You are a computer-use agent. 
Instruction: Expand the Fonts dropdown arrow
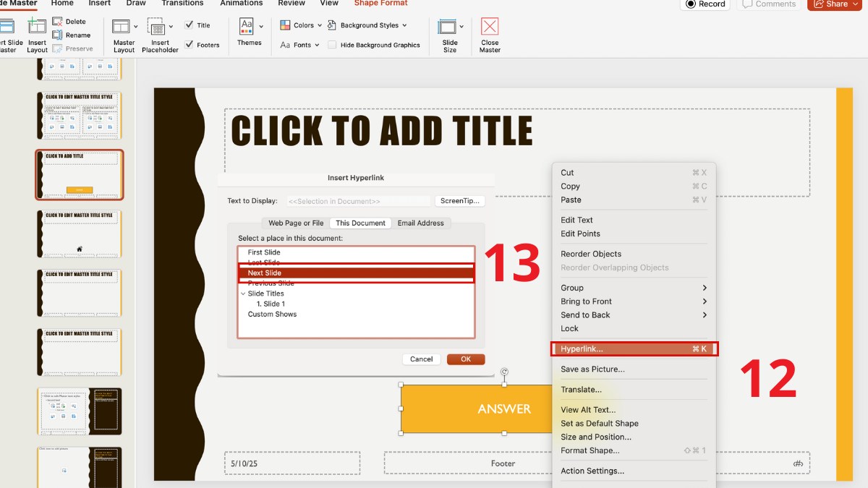(318, 45)
